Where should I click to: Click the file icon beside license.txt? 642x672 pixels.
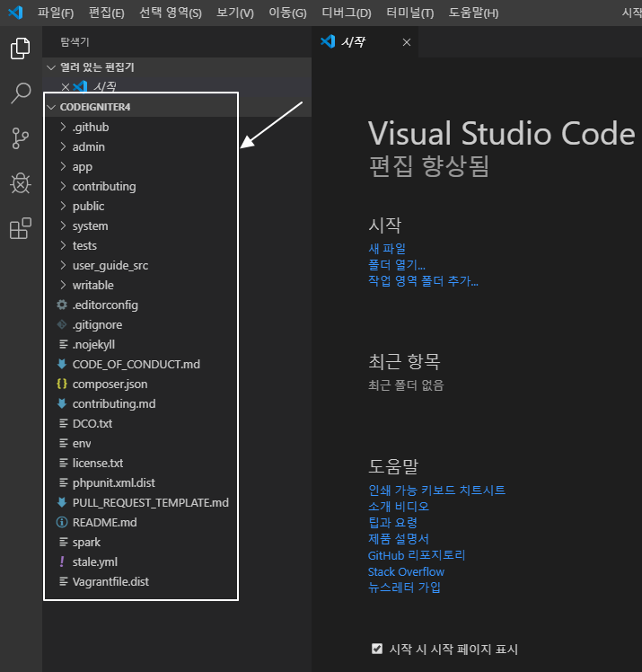(x=63, y=463)
